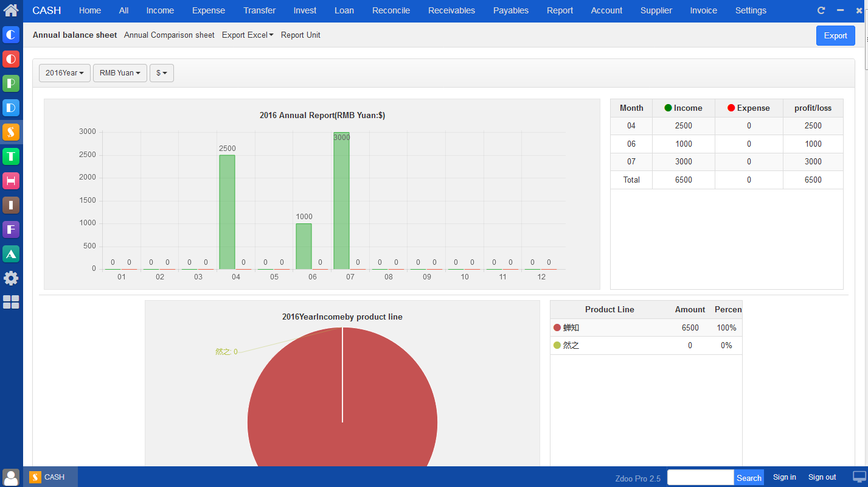
Task: Open the blue C app icon
Action: (11, 35)
